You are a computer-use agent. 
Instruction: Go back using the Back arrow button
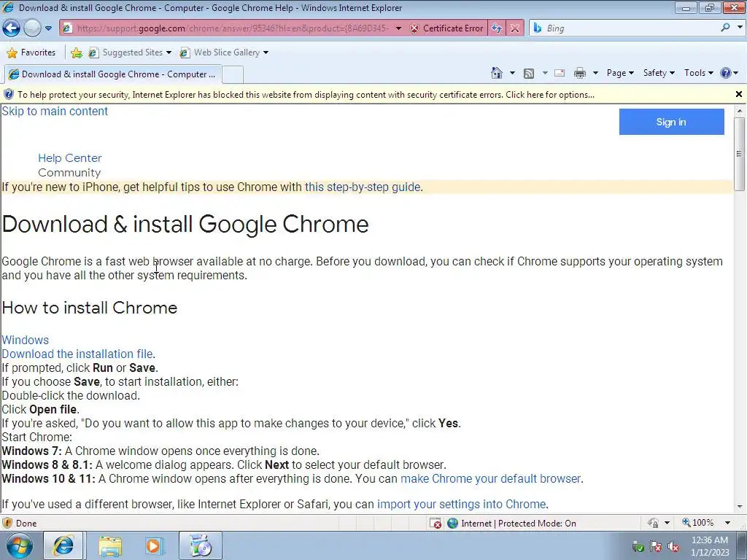click(x=11, y=28)
